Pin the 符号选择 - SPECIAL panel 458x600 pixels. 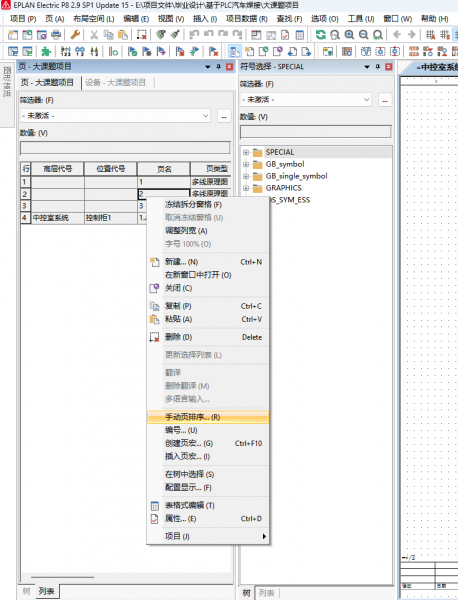click(x=378, y=67)
